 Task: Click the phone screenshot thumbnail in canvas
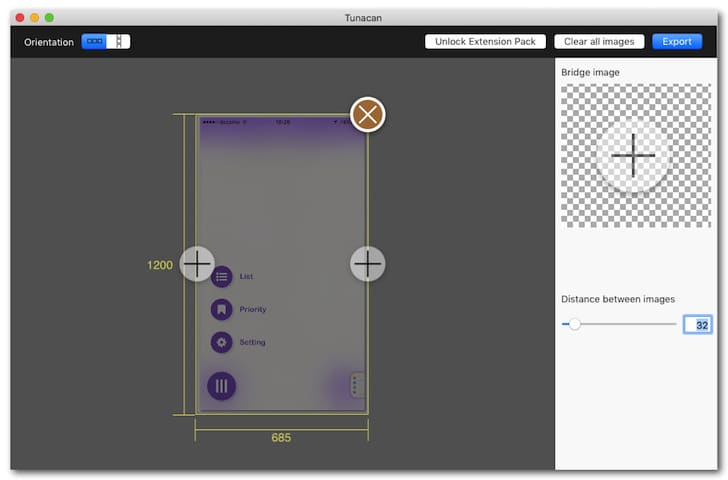click(x=282, y=265)
